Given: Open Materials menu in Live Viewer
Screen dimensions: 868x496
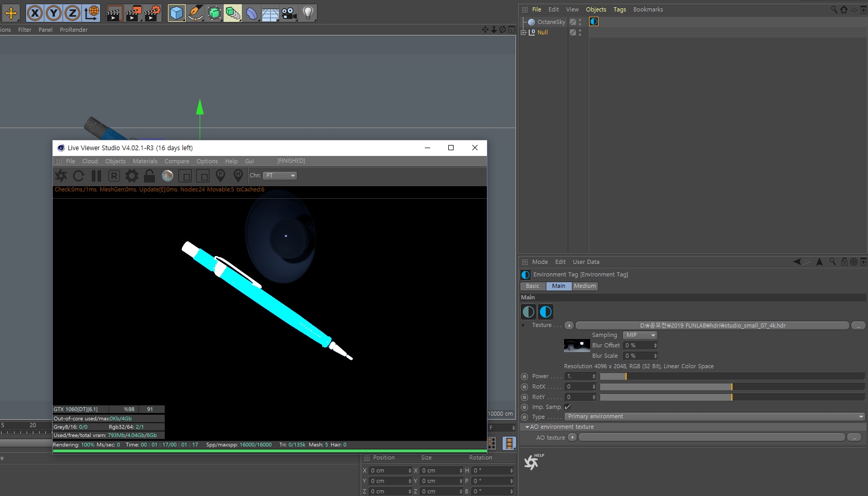Looking at the screenshot, I should click(145, 161).
